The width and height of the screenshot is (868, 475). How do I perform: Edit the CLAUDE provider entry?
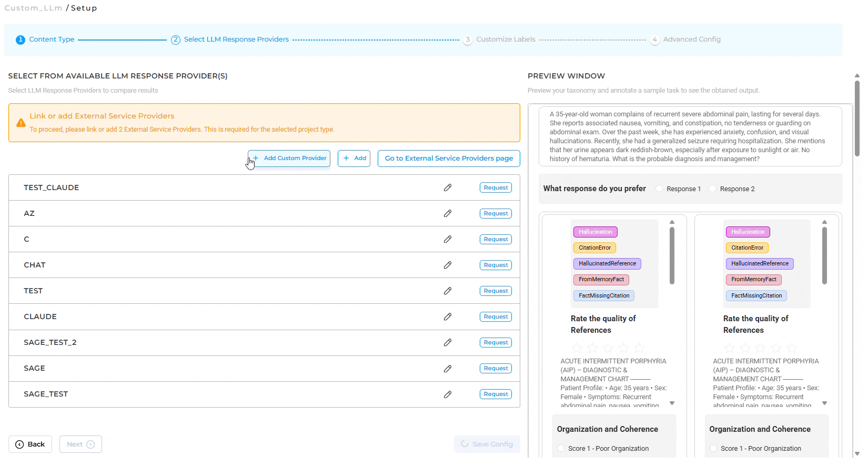pos(447,316)
